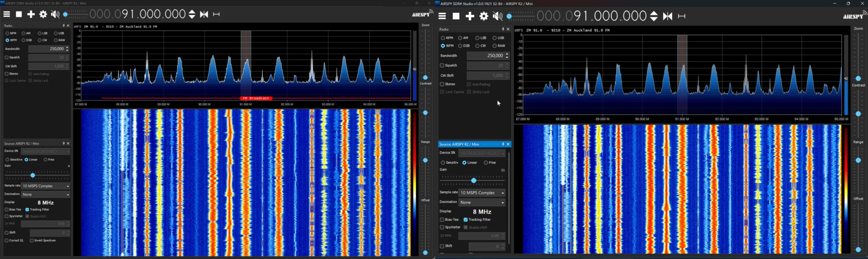The width and height of the screenshot is (868, 259).
Task: Pin the Radio panel in the right window
Action: 503,29
